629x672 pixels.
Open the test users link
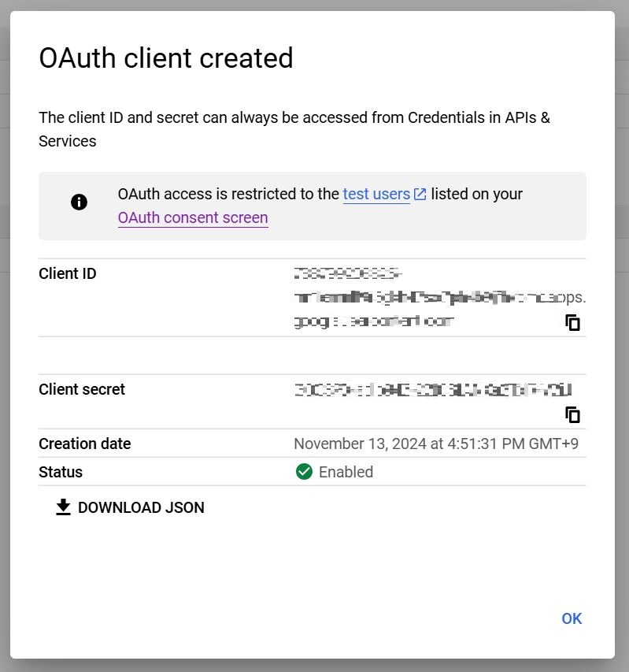click(376, 194)
